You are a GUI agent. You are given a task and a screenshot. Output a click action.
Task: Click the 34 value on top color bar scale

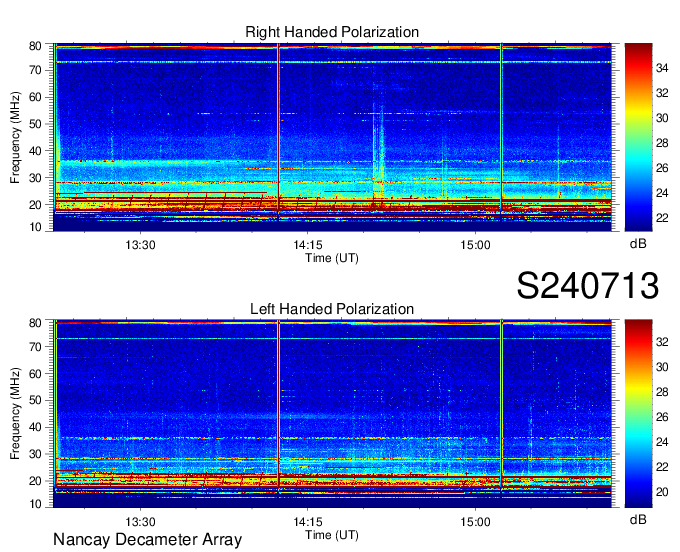(x=662, y=68)
